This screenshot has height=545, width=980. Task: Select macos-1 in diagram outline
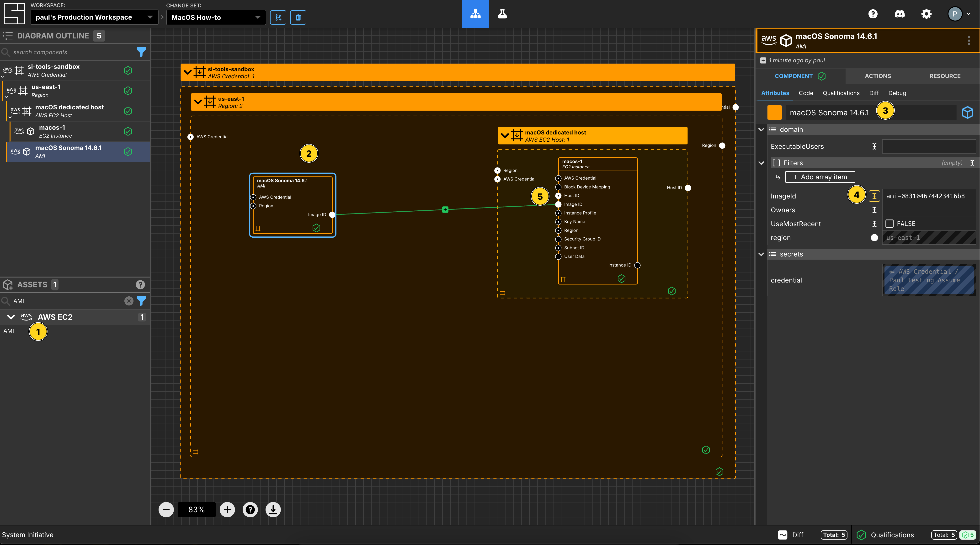(x=80, y=131)
